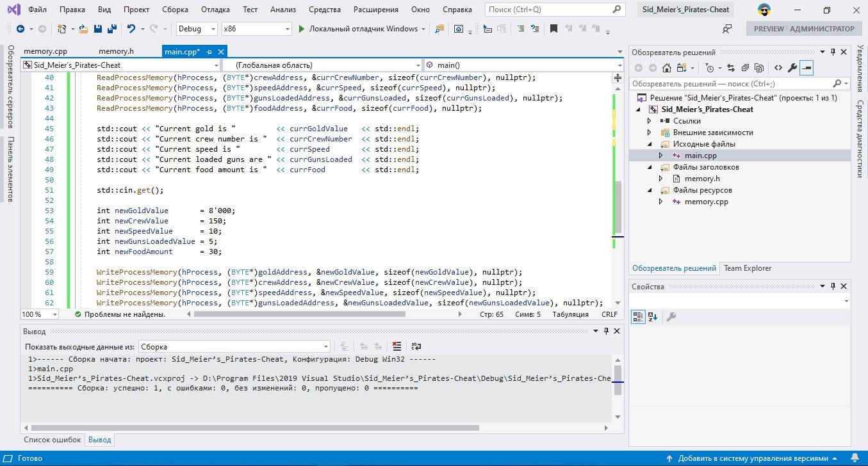This screenshot has height=466, width=868.
Task: Sort properties alphabetically in Свойства panel
Action: click(653, 316)
